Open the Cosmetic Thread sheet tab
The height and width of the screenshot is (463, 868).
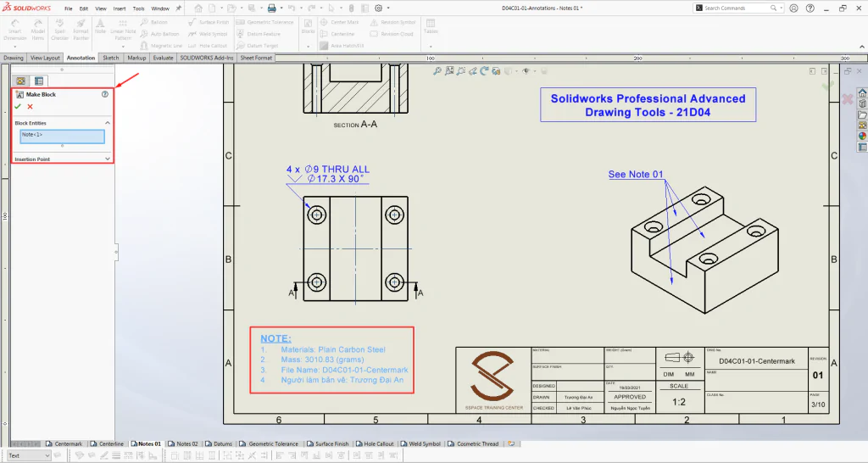[x=473, y=443]
